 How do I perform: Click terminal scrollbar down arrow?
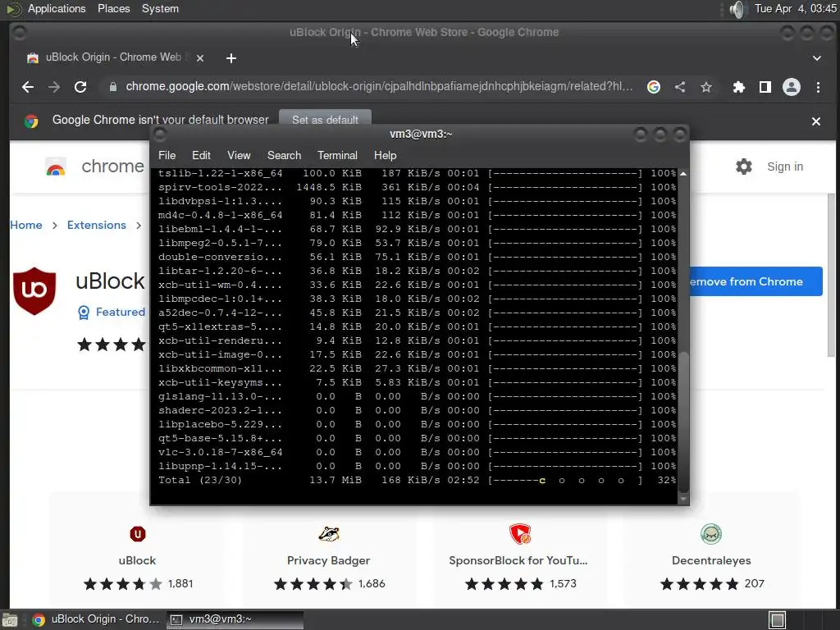(683, 500)
